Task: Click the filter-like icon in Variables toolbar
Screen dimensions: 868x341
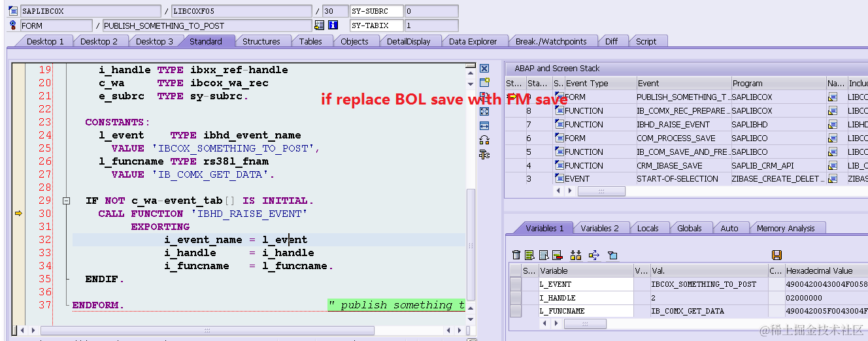Action: click(x=612, y=255)
